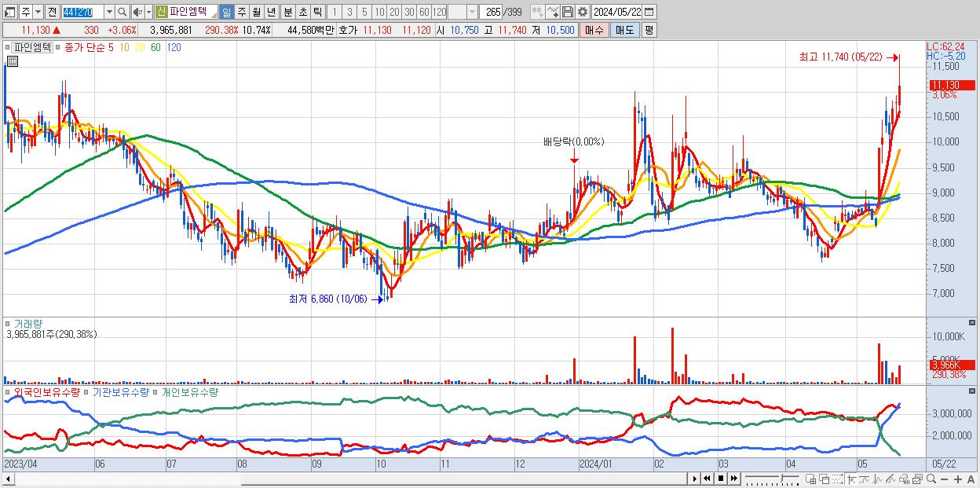Click the left arrow of the horizontal scrollbar
Viewport: 980px width, 488px height.
point(7,479)
